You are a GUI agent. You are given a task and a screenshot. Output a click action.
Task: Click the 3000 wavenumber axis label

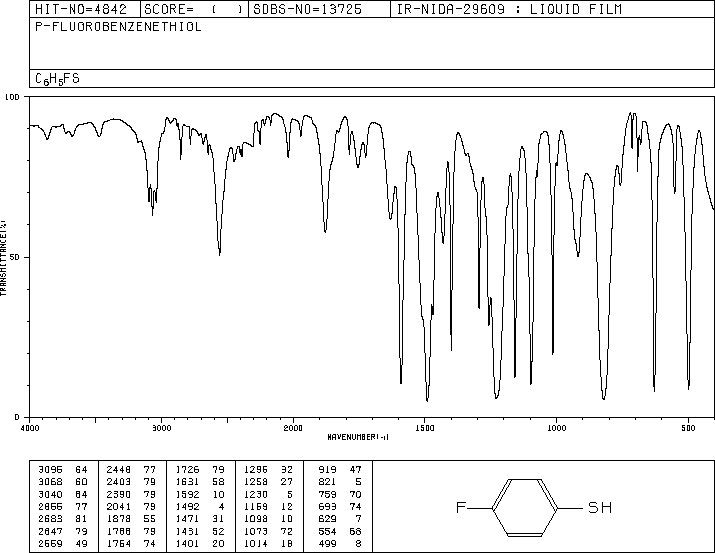pyautogui.click(x=161, y=428)
